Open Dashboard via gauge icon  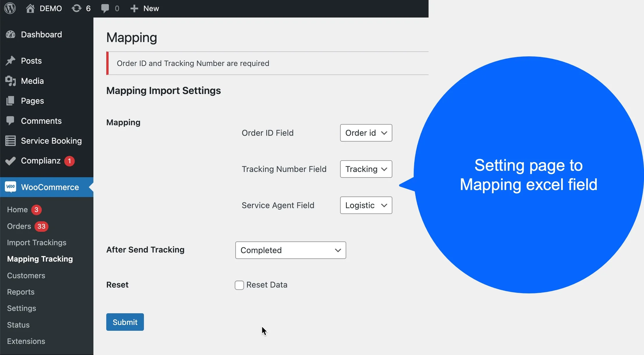(x=11, y=34)
